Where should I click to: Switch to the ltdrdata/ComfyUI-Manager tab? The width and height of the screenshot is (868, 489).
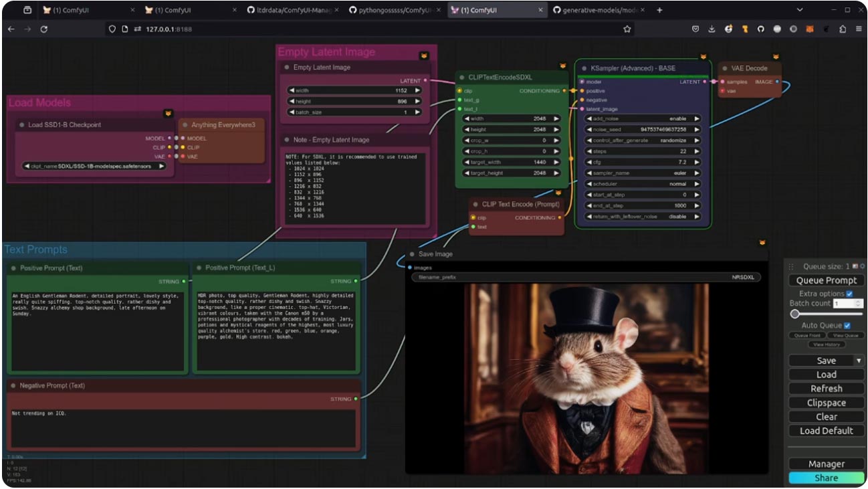pyautogui.click(x=293, y=10)
